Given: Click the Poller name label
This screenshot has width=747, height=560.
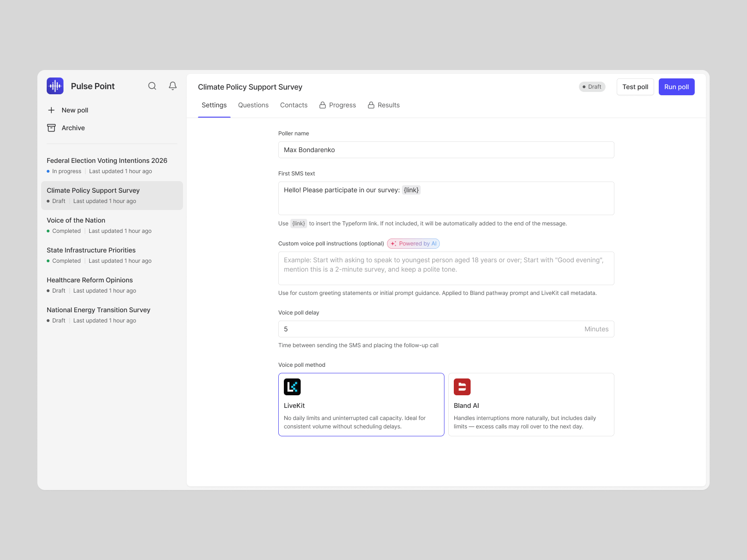Looking at the screenshot, I should coord(294,133).
